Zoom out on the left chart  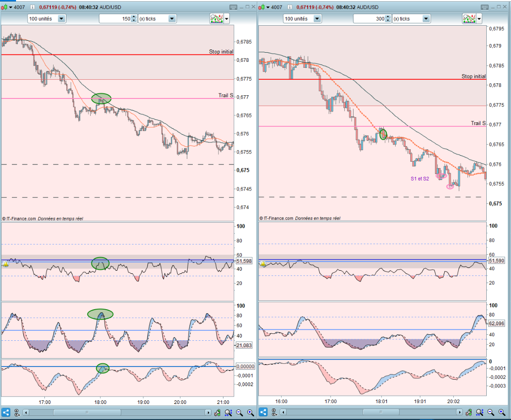(x=239, y=413)
